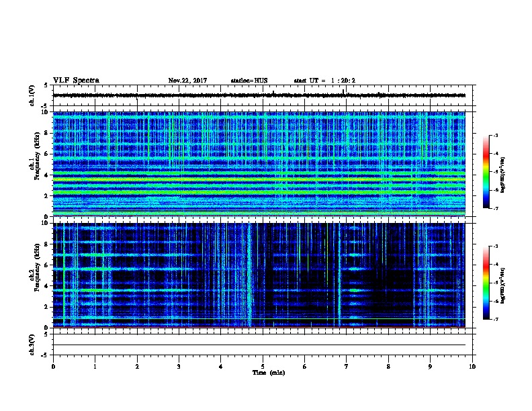Screen dimensions: 532x411
Task: Click the "station=HUS" label
Action: coord(249,81)
